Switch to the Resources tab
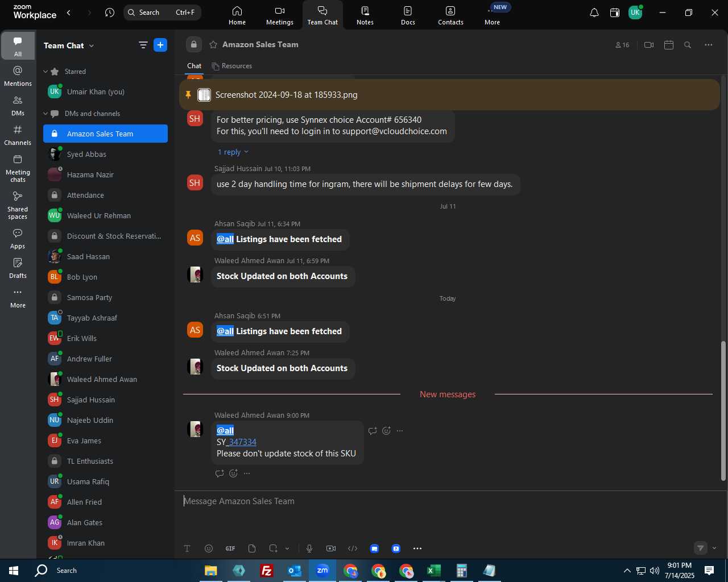The height and width of the screenshot is (582, 728). click(x=231, y=66)
